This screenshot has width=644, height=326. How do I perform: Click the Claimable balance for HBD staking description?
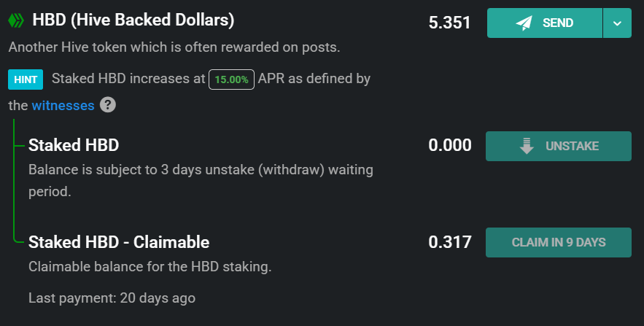(150, 267)
